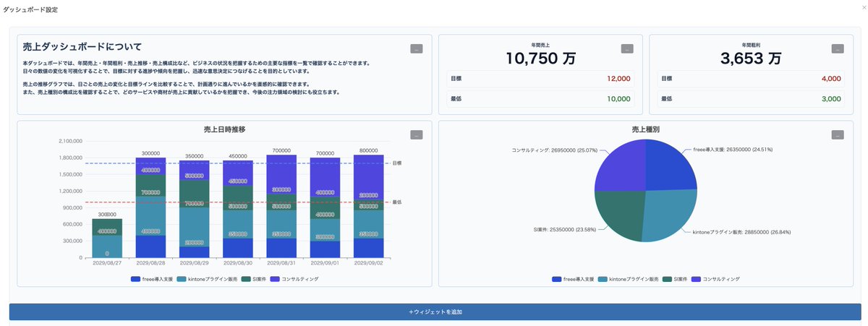Image resolution: width=868 pixels, height=326 pixels.
Task: Click the コンサルティング: 26950000 (25.07%) pie label
Action: coord(554,151)
